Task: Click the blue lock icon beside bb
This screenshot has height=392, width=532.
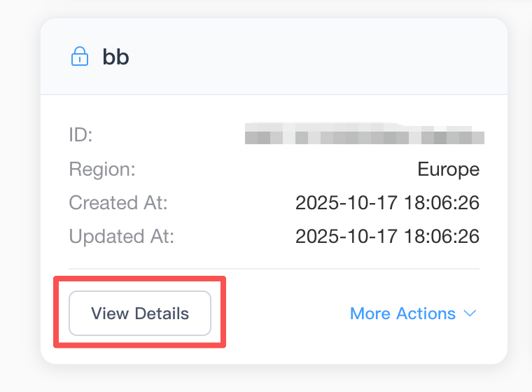Action: coord(80,57)
